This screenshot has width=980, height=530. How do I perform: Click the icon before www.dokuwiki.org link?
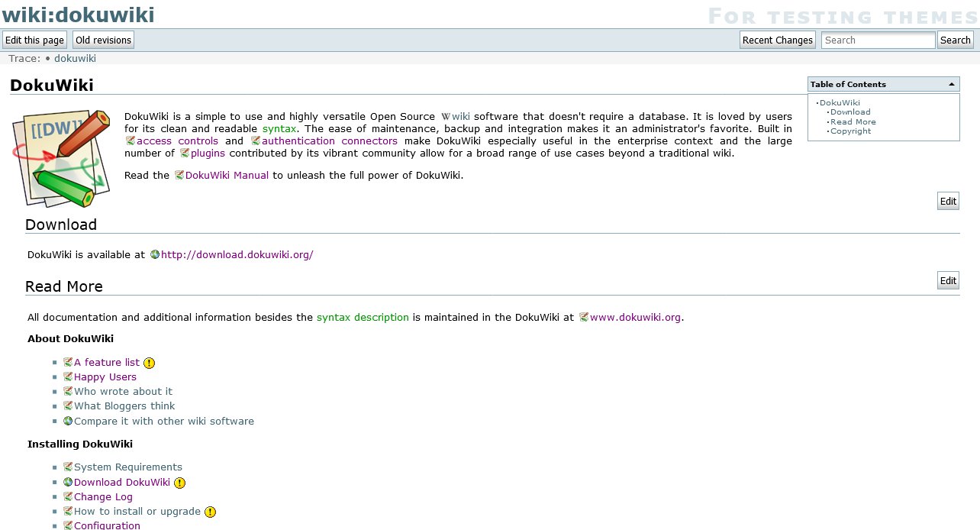tap(584, 318)
